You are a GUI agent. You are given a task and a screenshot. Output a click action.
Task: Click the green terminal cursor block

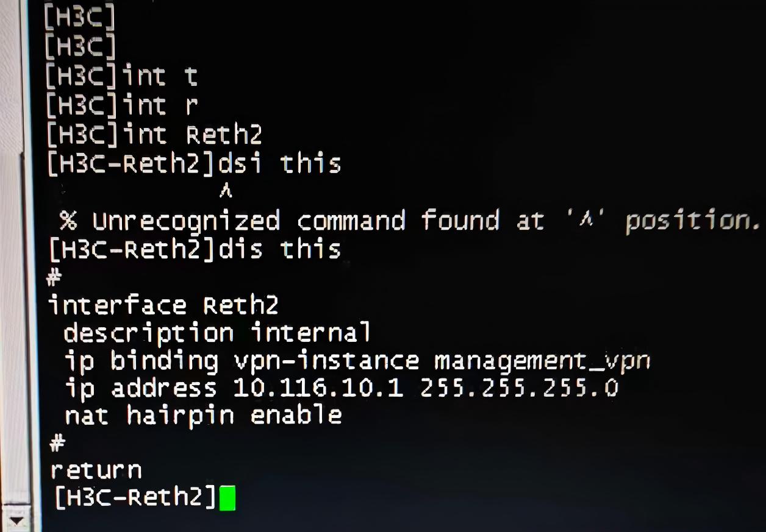click(227, 498)
